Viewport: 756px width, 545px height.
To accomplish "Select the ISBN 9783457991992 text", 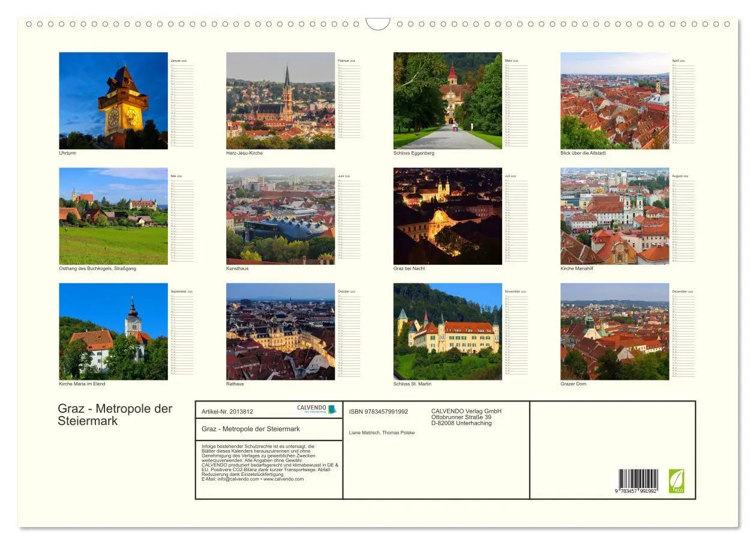I will (x=377, y=411).
